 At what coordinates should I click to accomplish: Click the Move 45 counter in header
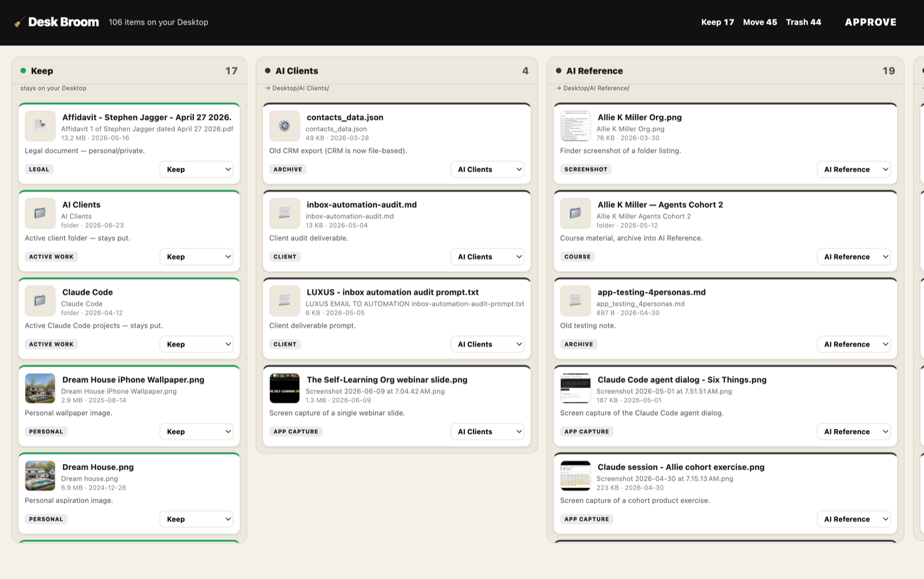coord(760,22)
